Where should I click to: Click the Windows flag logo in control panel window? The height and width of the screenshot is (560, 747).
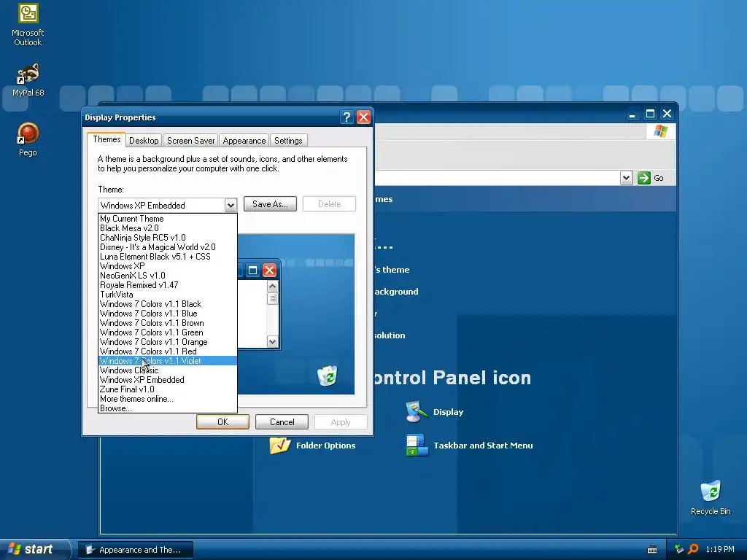click(x=661, y=131)
